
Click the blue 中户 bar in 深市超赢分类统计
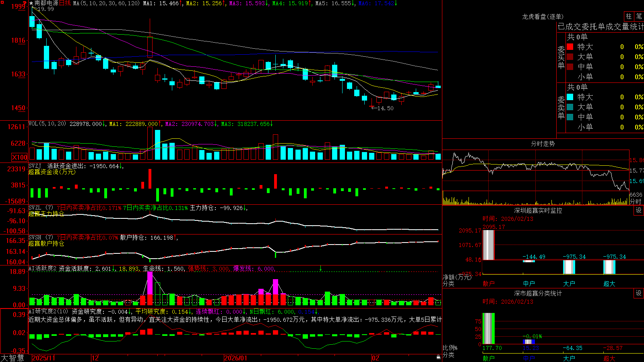pyautogui.click(x=528, y=341)
